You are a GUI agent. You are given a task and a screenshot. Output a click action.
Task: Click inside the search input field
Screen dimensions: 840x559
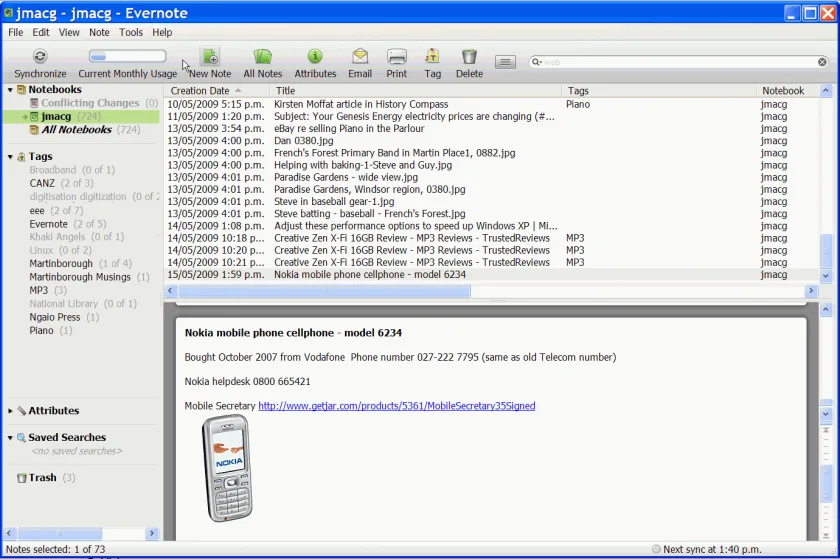tap(680, 62)
